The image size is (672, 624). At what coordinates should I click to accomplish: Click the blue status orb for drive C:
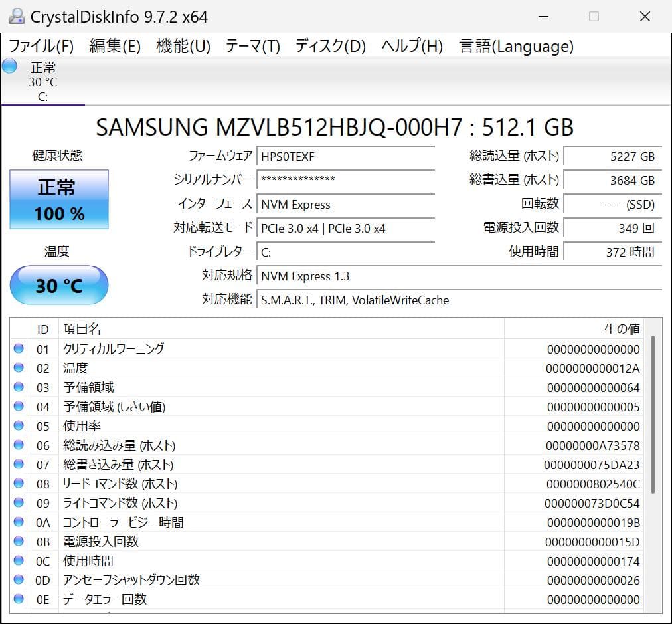point(9,66)
